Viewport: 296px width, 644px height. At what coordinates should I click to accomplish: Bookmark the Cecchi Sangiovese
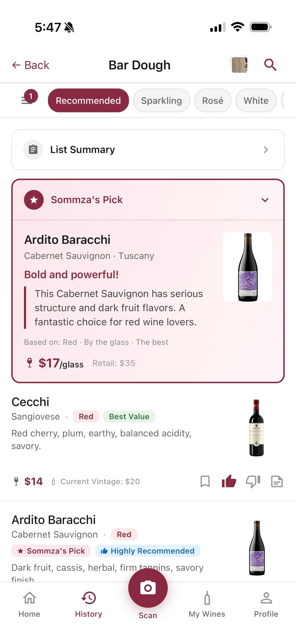205,481
